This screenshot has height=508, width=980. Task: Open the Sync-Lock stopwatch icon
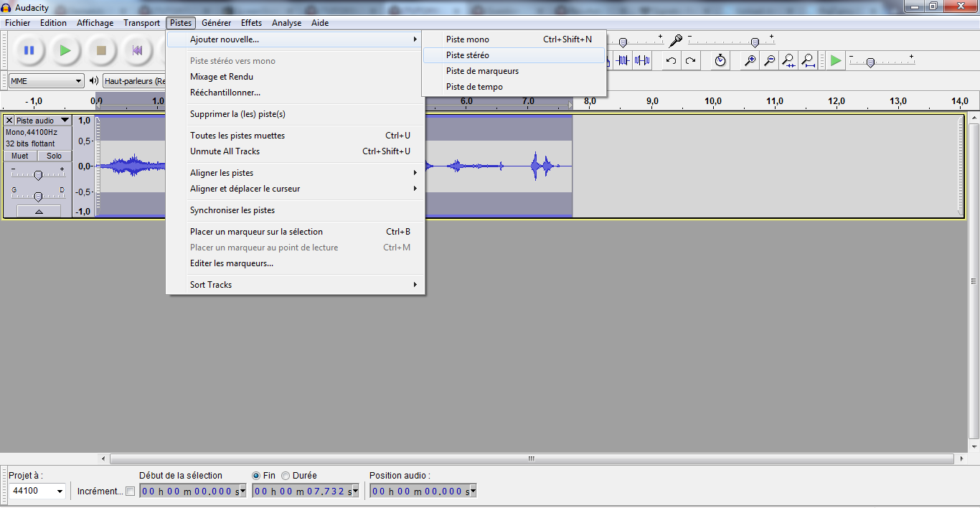(x=720, y=61)
